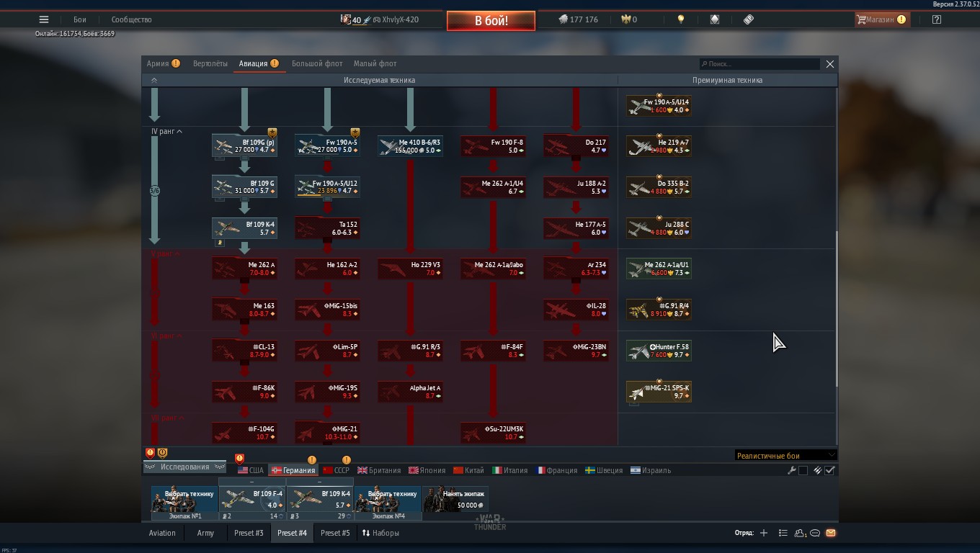Toggle the checked auto-refill ammo checkbox
The image size is (980, 553).
point(830,470)
